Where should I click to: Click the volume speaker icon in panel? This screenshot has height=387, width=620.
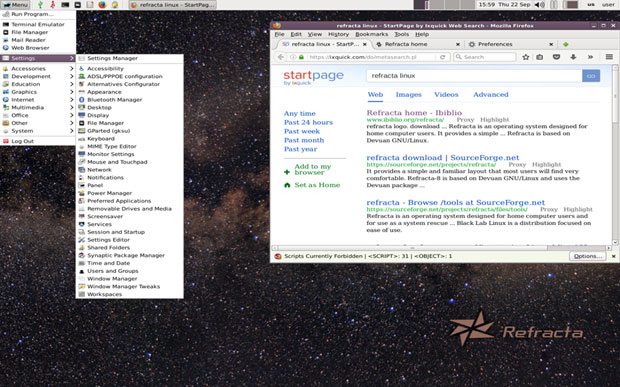coord(539,5)
